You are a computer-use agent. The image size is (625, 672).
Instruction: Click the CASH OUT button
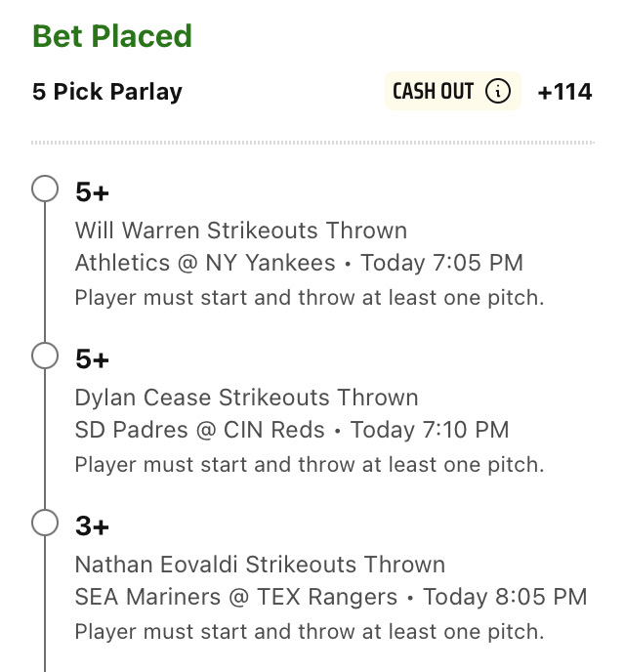(453, 91)
